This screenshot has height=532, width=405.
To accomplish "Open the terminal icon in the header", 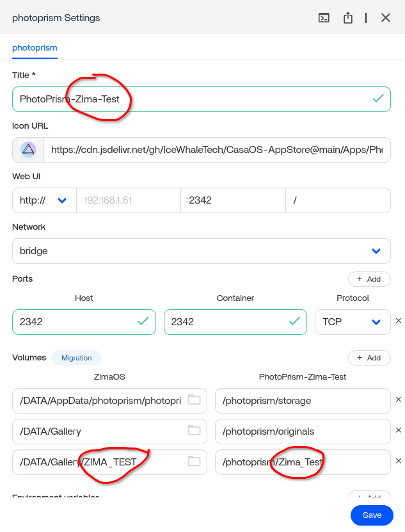I will (324, 18).
